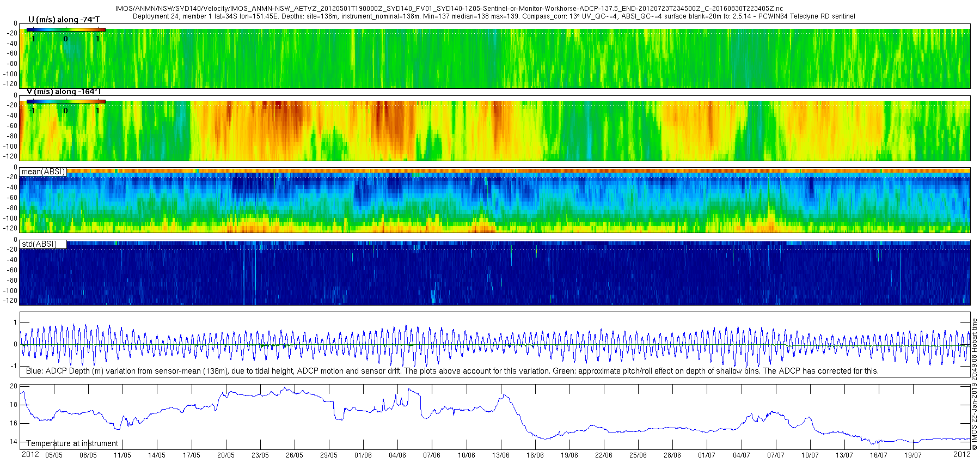Screen dimensions: 980x463
Task: Click the 16/06 date tick label
Action: click(535, 455)
